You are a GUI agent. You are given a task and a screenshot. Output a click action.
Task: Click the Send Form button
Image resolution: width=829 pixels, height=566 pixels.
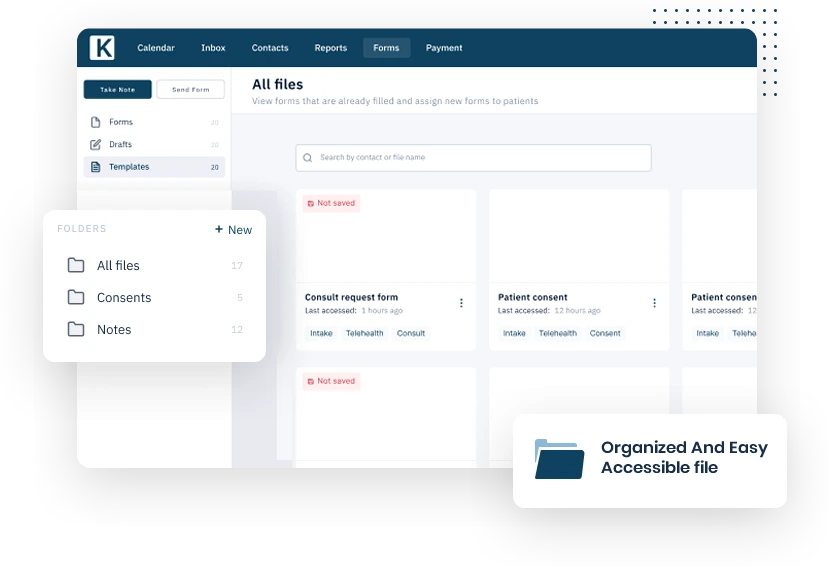[190, 90]
